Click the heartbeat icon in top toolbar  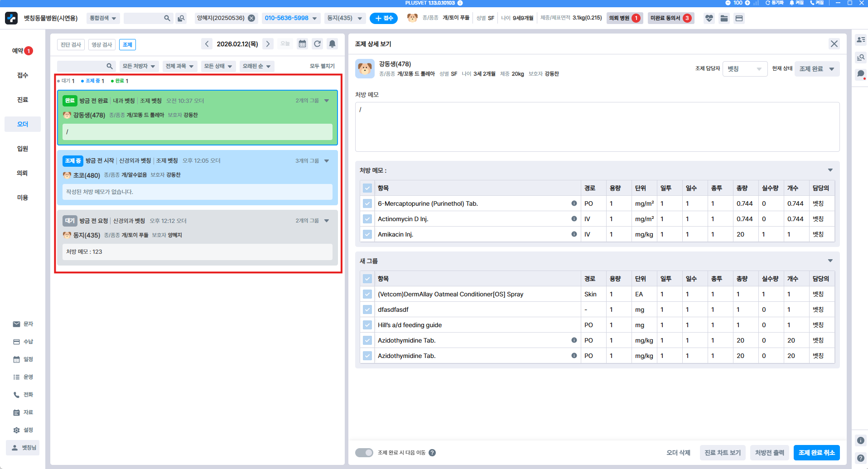[x=709, y=19]
